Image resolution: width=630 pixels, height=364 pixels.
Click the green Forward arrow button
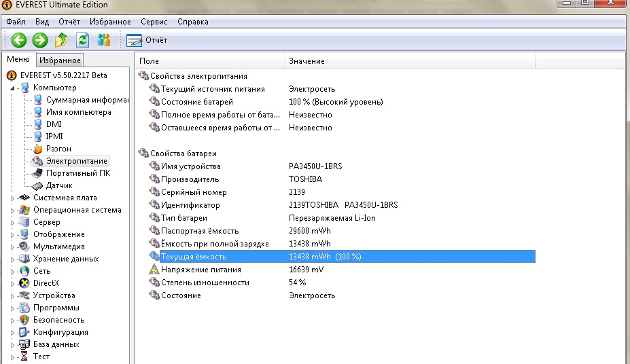pos(40,40)
